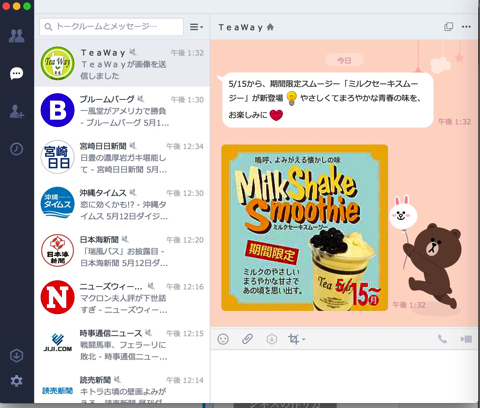Open the 沖縄タイムス chat

pos(122,204)
